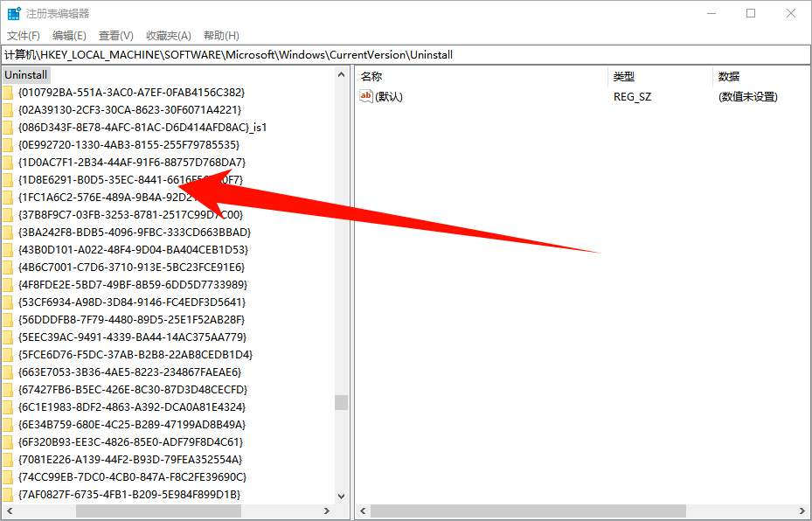The image size is (812, 521).
Task: Click folder icon of {43B0D101-A022-48F4-9D04-BA404CEB1D53}
Action: coord(8,250)
